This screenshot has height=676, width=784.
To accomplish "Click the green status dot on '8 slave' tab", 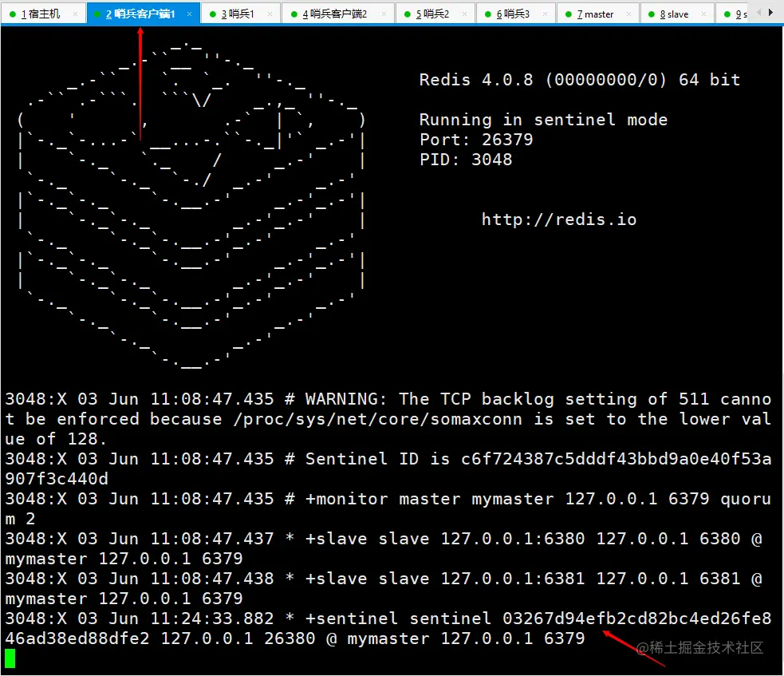I will pos(651,14).
